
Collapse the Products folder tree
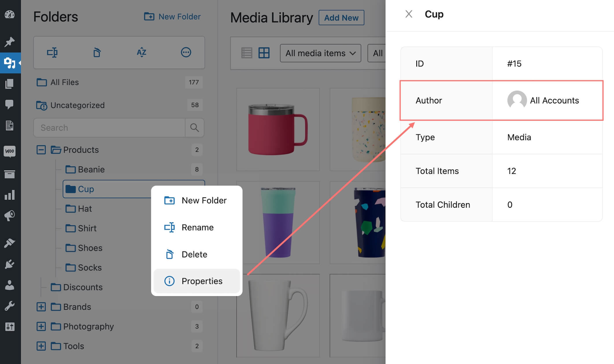pyautogui.click(x=41, y=150)
